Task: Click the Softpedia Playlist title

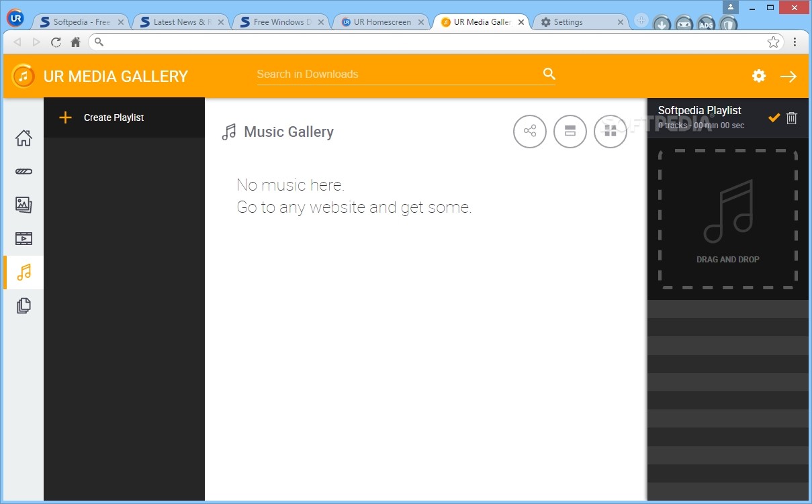Action: click(x=699, y=111)
